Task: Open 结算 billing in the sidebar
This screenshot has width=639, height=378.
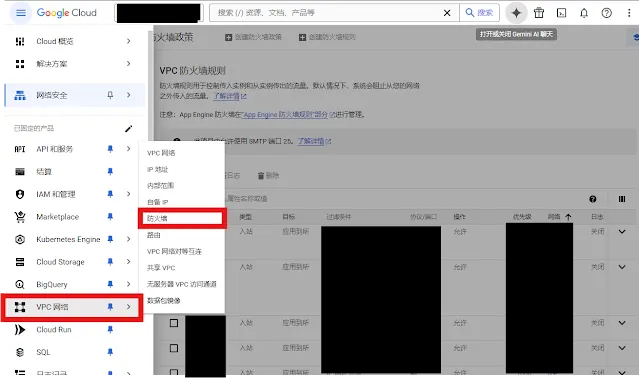Action: tap(44, 171)
